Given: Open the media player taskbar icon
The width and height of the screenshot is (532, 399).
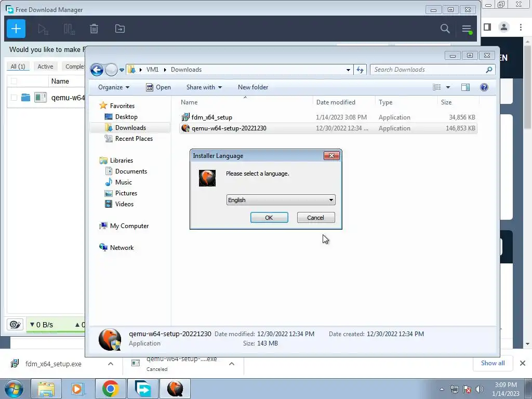Looking at the screenshot, I should click(78, 389).
